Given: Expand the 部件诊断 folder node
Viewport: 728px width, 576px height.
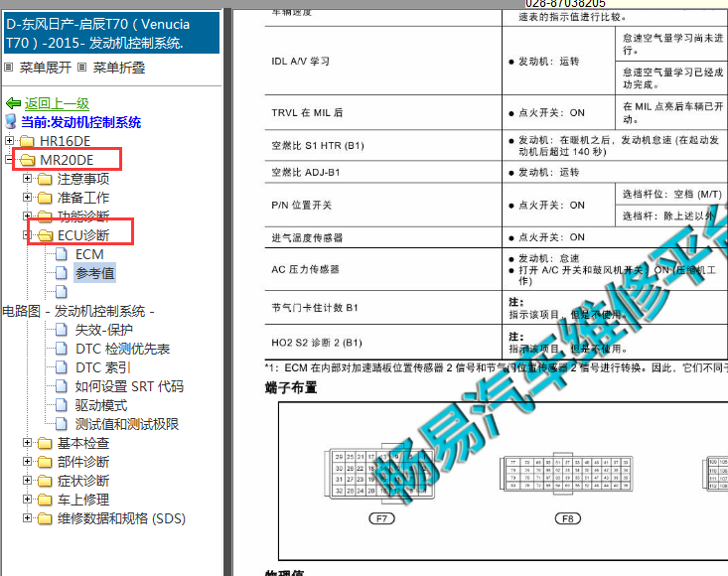Looking at the screenshot, I should point(28,462).
